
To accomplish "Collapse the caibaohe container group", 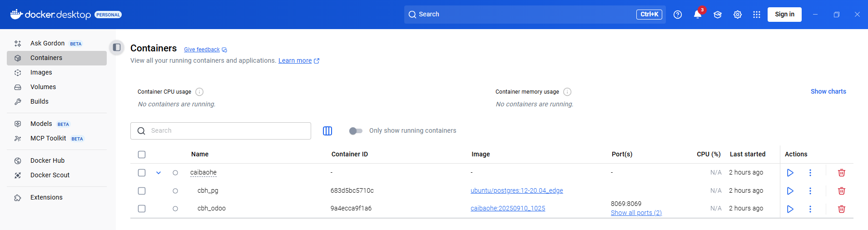I will coord(159,173).
